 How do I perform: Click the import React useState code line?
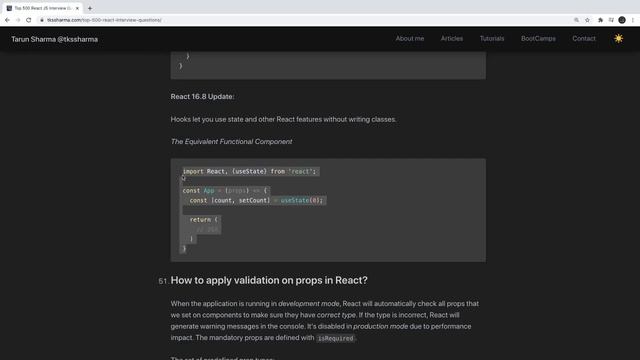tap(249, 171)
